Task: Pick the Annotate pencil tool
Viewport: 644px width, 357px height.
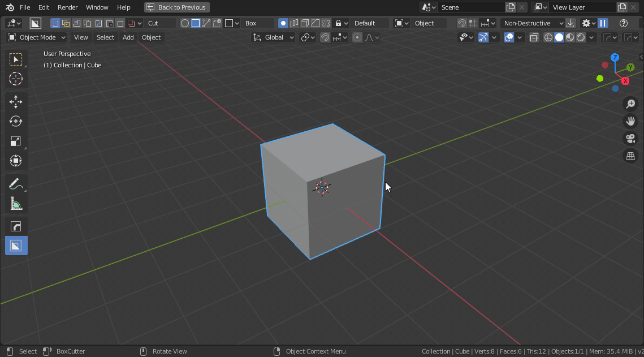Action: [x=16, y=184]
